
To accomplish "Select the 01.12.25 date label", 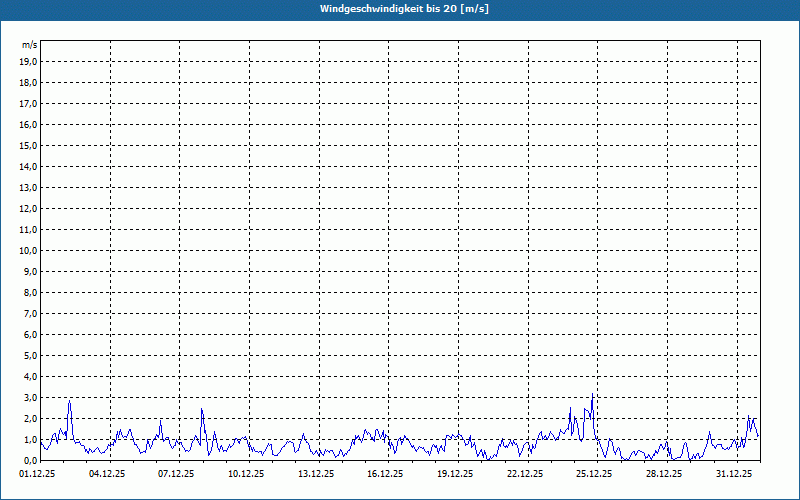I will (37, 474).
